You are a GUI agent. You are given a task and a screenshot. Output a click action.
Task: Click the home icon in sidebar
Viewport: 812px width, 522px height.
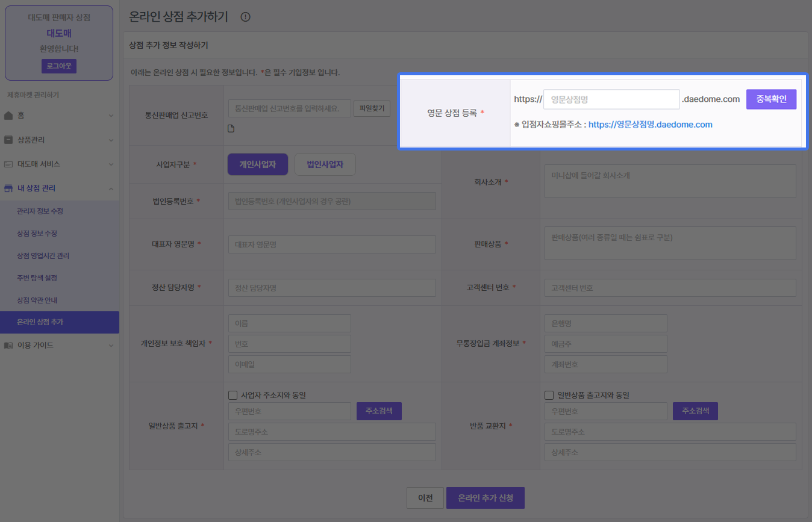[x=8, y=116]
